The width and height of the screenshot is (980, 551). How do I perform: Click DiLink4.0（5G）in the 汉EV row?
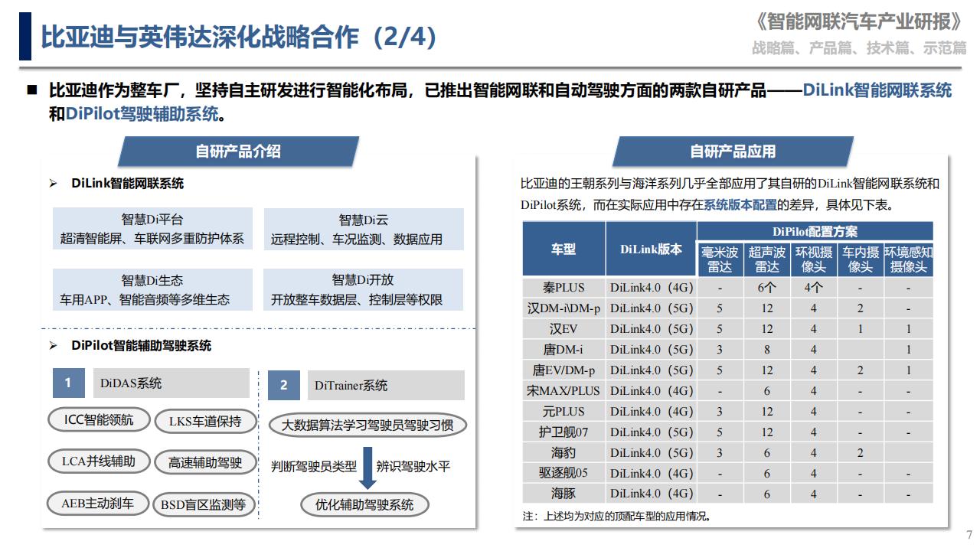(651, 329)
